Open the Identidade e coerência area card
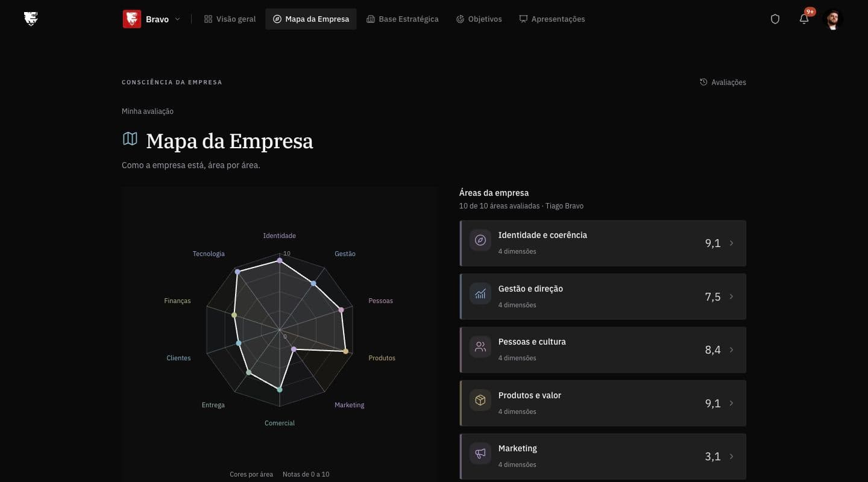The width and height of the screenshot is (868, 482). (x=603, y=243)
